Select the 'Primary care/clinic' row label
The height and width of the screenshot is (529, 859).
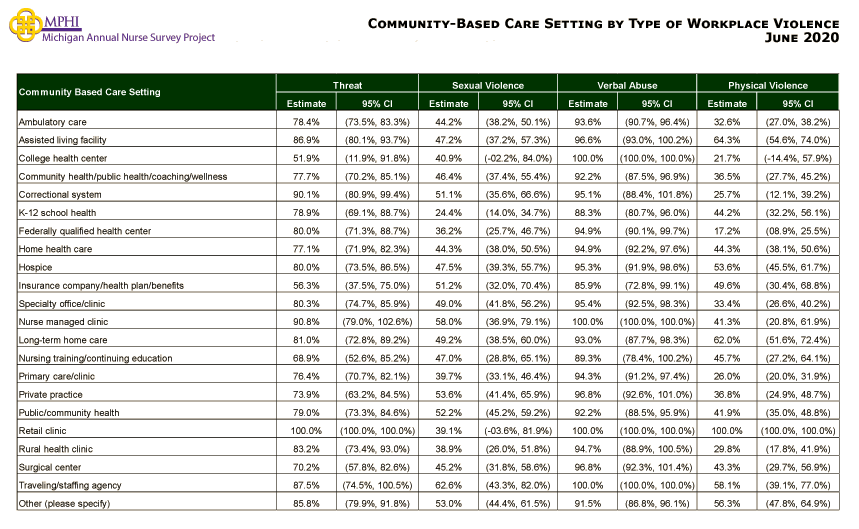[x=56, y=376]
